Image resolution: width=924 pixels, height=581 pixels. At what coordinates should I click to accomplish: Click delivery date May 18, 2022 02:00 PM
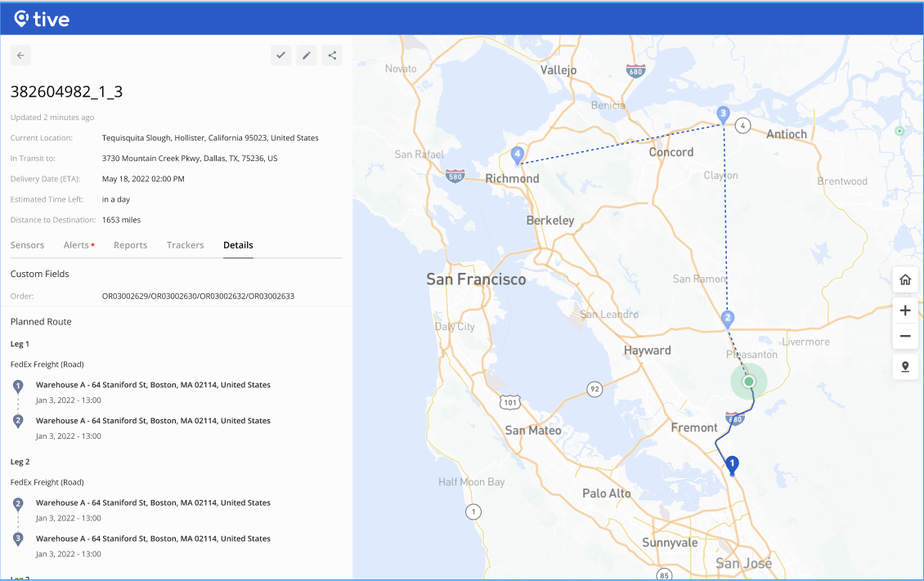[x=143, y=179]
